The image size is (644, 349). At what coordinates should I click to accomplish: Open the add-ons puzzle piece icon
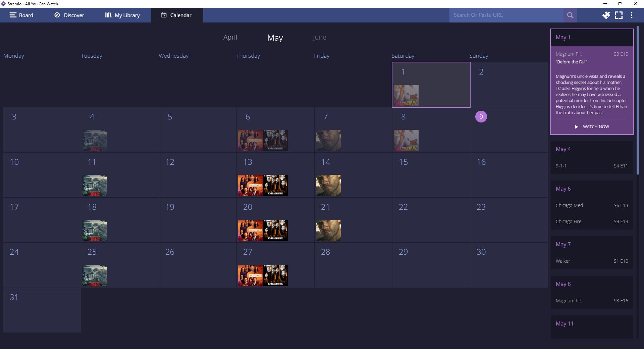[606, 15]
